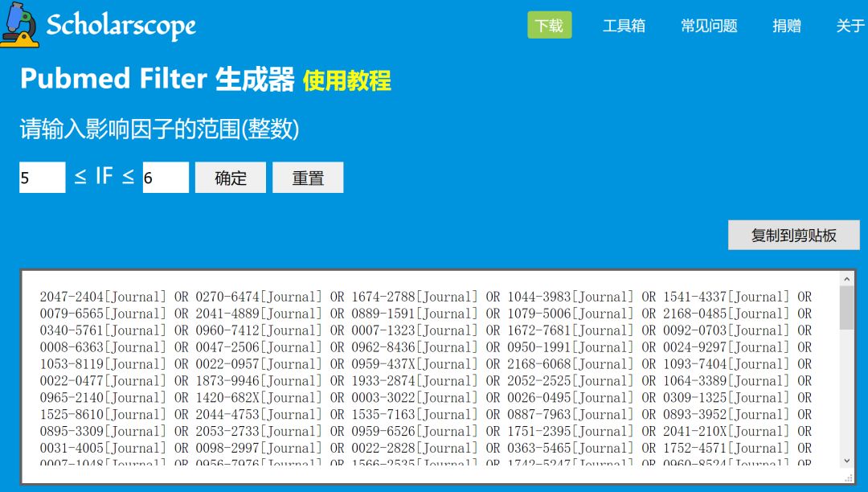Screen dimensions: 868x492
Task: Click the 0893-3952[Journal] entry text
Action: pyautogui.click(x=727, y=414)
